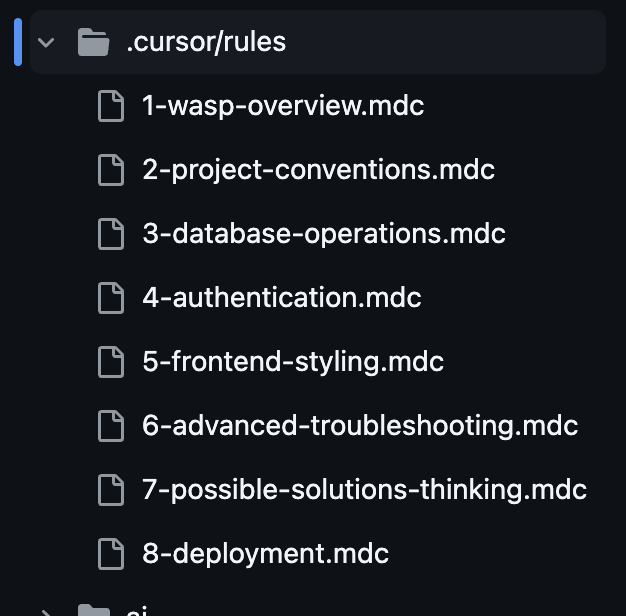The image size is (626, 616).
Task: Open the 3-database-operations.mdc file
Action: tap(324, 234)
